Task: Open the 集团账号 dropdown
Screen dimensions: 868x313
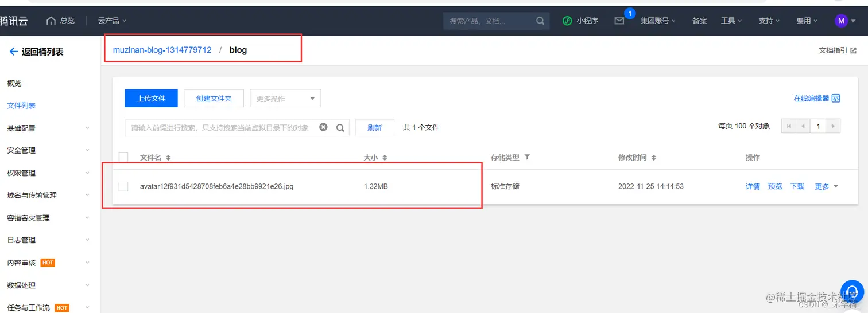Action: (x=658, y=21)
